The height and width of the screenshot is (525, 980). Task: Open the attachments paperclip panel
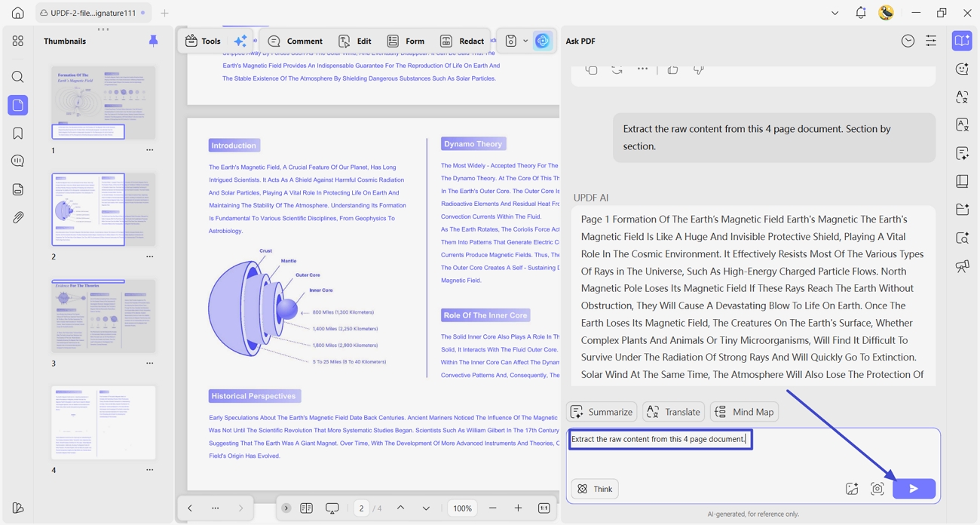pos(18,217)
